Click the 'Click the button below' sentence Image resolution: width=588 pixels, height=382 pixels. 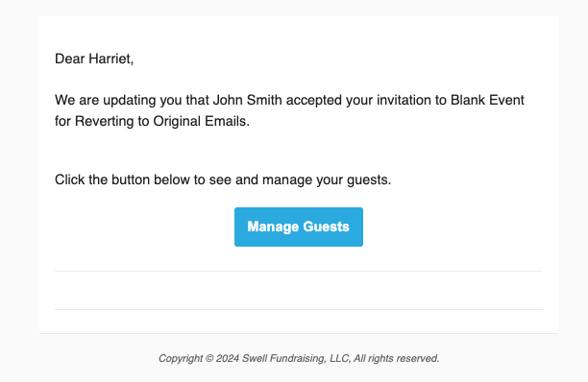click(x=223, y=179)
